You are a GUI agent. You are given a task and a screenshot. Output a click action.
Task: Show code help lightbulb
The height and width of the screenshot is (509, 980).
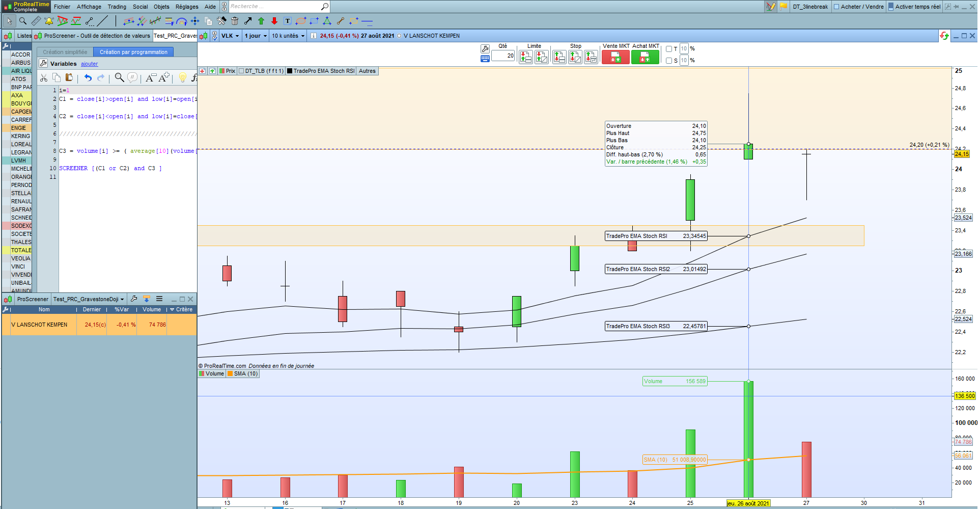coord(182,77)
